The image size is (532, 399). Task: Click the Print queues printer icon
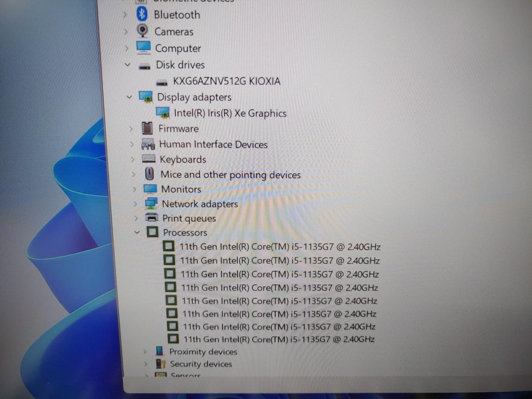click(152, 218)
